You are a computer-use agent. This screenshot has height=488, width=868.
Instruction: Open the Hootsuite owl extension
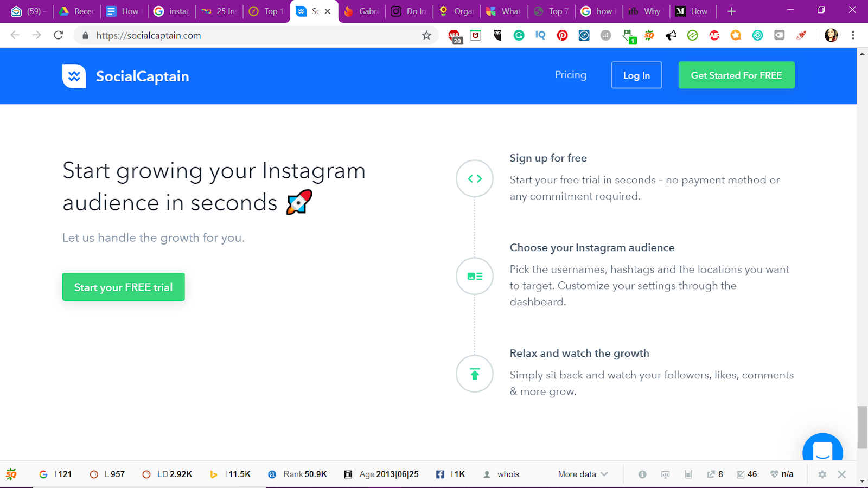click(x=497, y=35)
